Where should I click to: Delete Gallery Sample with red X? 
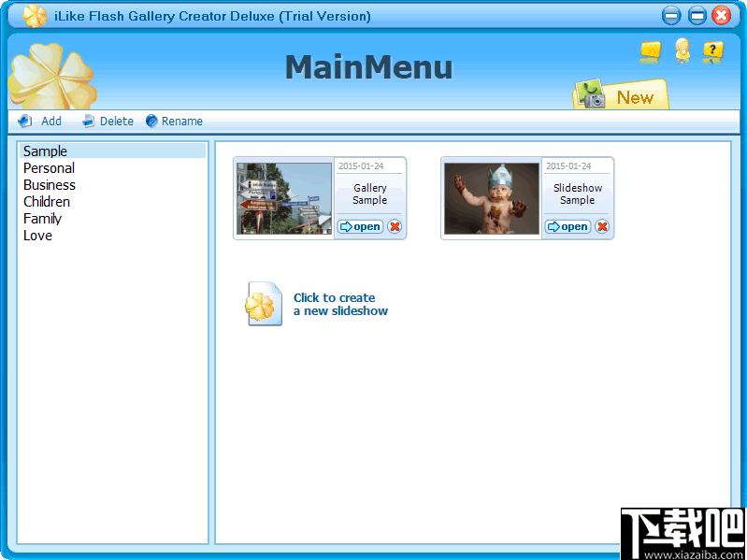pos(395,226)
